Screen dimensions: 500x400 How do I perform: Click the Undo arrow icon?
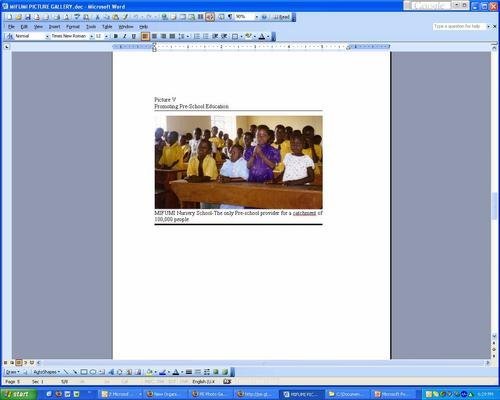[135, 17]
